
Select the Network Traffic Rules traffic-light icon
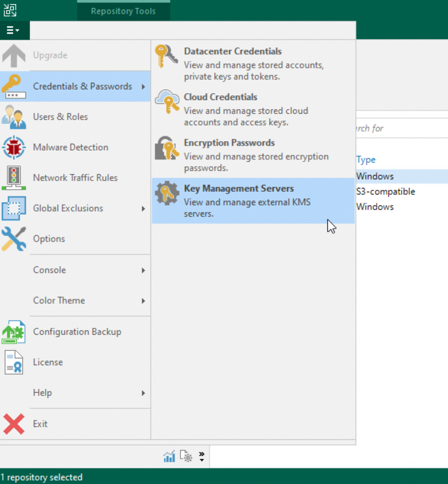pyautogui.click(x=14, y=178)
